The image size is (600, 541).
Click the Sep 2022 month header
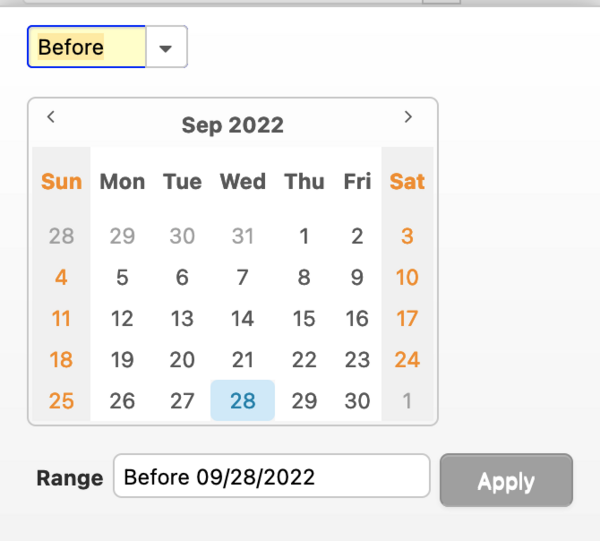232,125
